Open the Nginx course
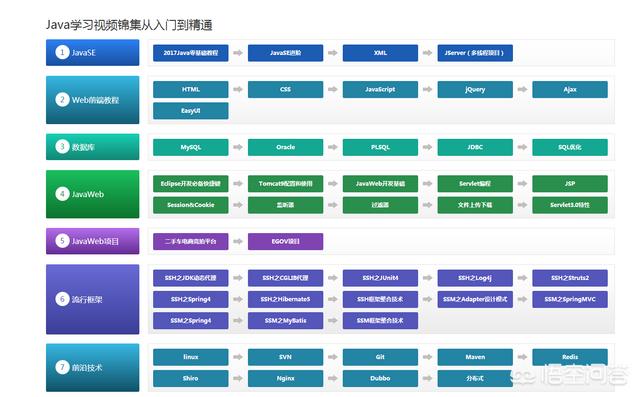This screenshot has height=397, width=640. (285, 378)
